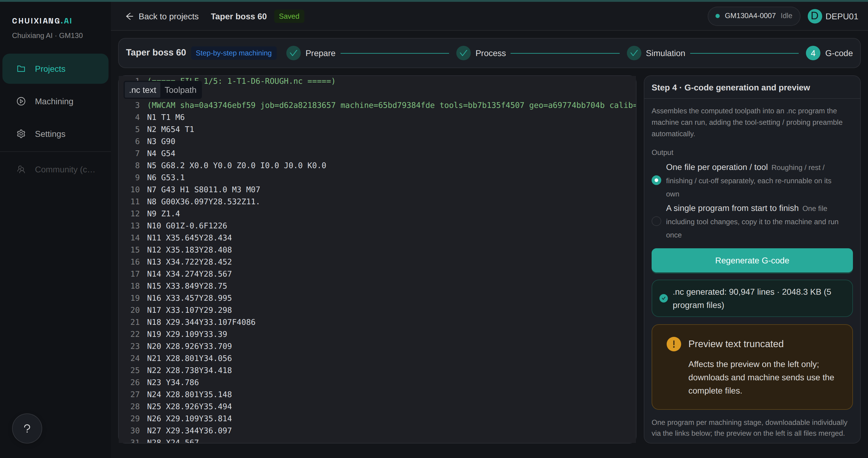Image resolution: width=868 pixels, height=458 pixels.
Task: Click the CHUIXIANG.AI logo text
Action: tap(42, 21)
